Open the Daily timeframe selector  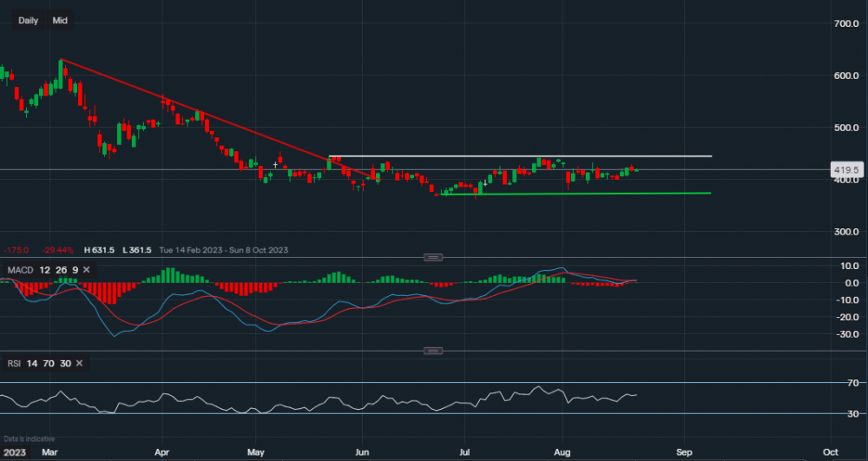[x=28, y=20]
